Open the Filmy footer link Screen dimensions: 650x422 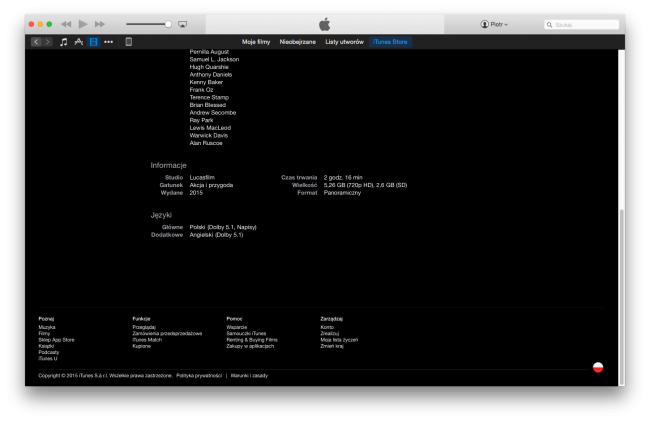pos(44,333)
